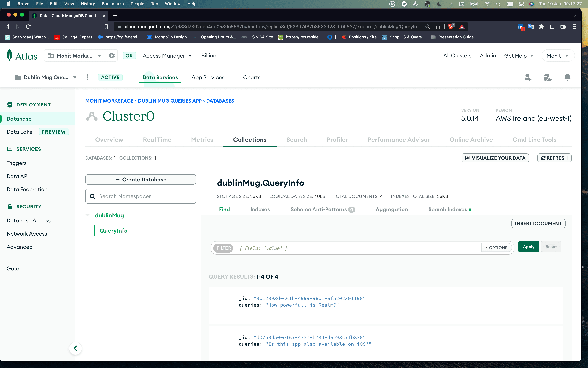The height and width of the screenshot is (368, 588).
Task: Switch to Charts tab
Action: click(x=252, y=77)
